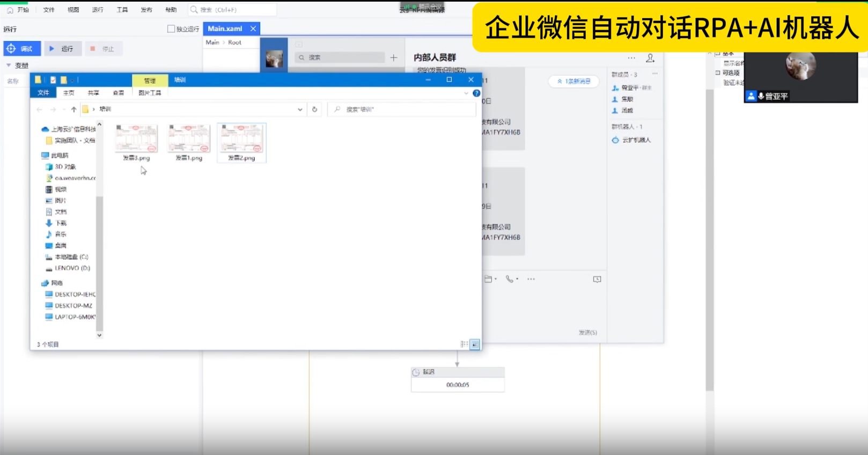Switch Explorer to large icons view
Image resolution: width=868 pixels, height=455 pixels.
pyautogui.click(x=475, y=344)
